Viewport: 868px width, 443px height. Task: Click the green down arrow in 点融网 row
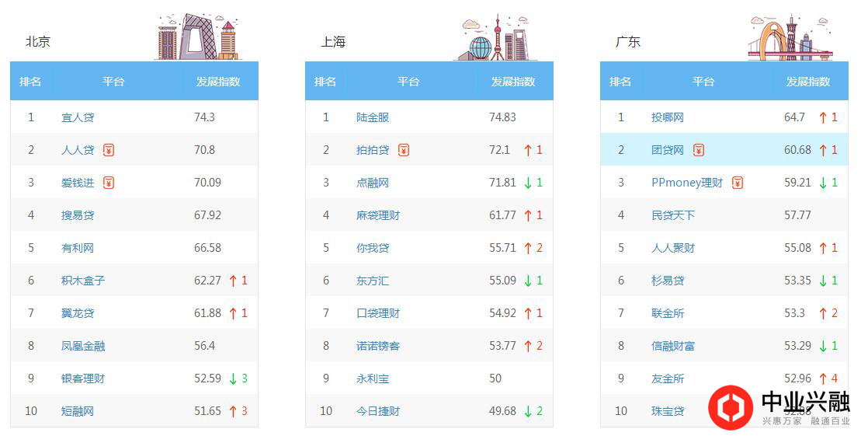point(528,183)
